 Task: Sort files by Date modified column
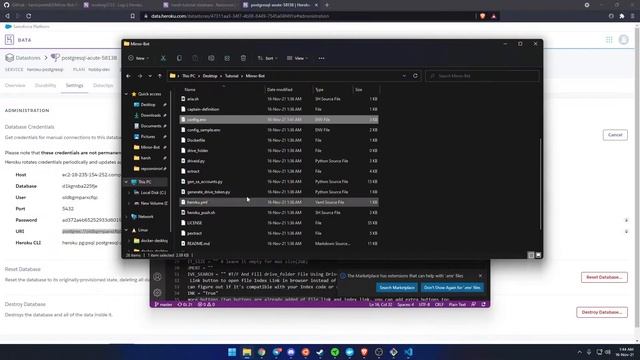click(280, 89)
